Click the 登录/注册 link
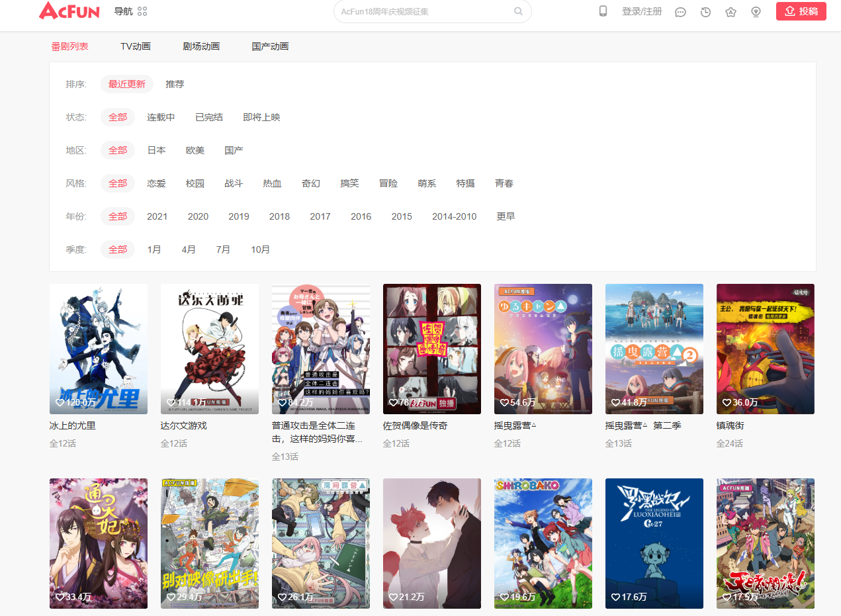This screenshot has height=616, width=841. click(x=641, y=11)
